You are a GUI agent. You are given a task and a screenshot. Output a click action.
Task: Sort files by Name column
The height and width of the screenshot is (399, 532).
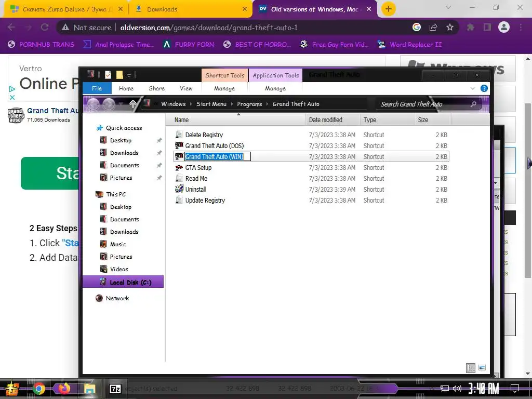click(x=235, y=120)
